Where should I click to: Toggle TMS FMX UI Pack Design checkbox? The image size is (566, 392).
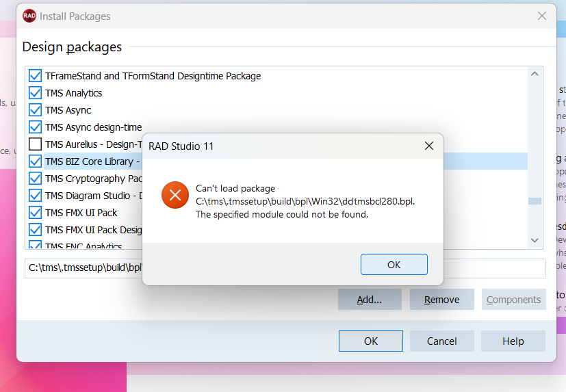pos(35,230)
